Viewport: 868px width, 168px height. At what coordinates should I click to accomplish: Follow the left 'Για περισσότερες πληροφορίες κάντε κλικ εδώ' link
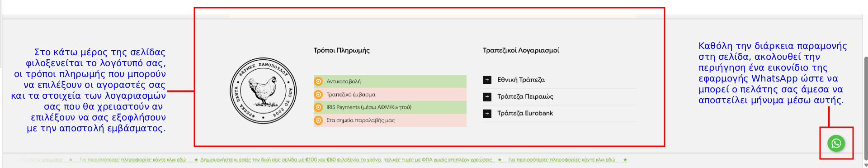pyautogui.click(x=133, y=160)
